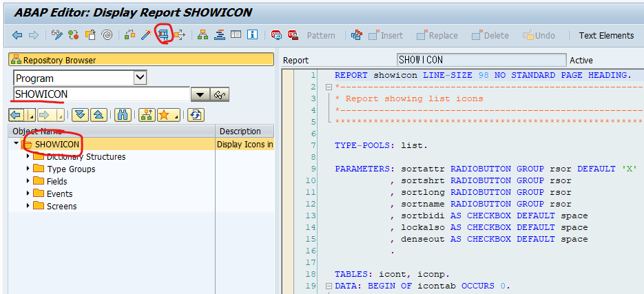Screen dimensions: 644x294
Task: Select the Screens tree item
Action: tap(61, 206)
